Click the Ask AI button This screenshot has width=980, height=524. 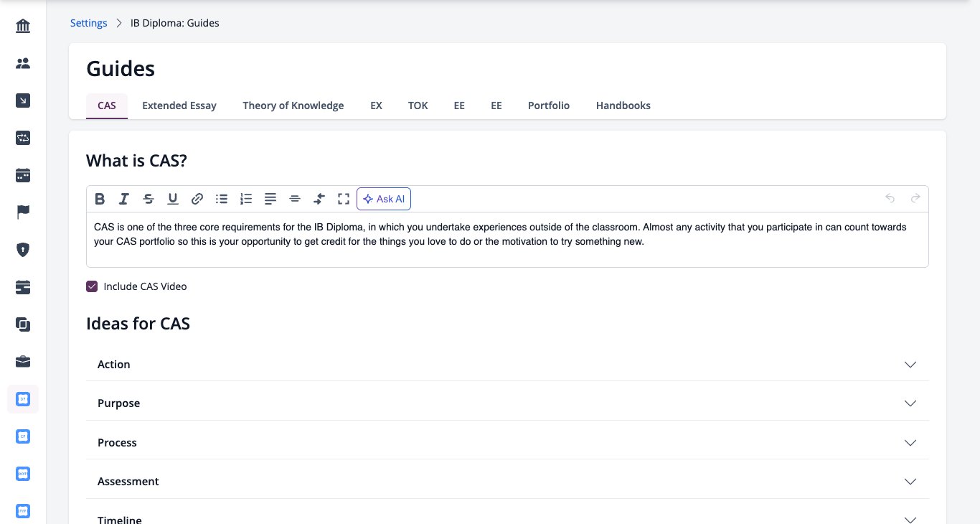tap(384, 199)
